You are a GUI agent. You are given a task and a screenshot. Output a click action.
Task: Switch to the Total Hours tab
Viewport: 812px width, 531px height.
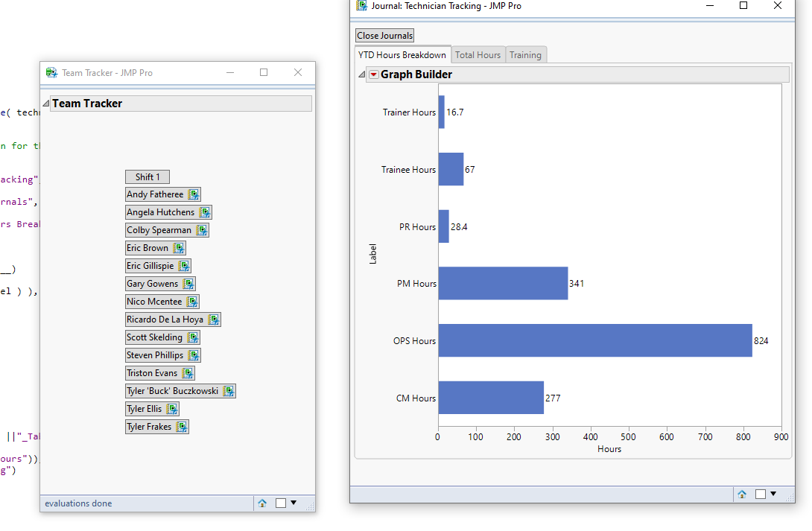(x=478, y=55)
